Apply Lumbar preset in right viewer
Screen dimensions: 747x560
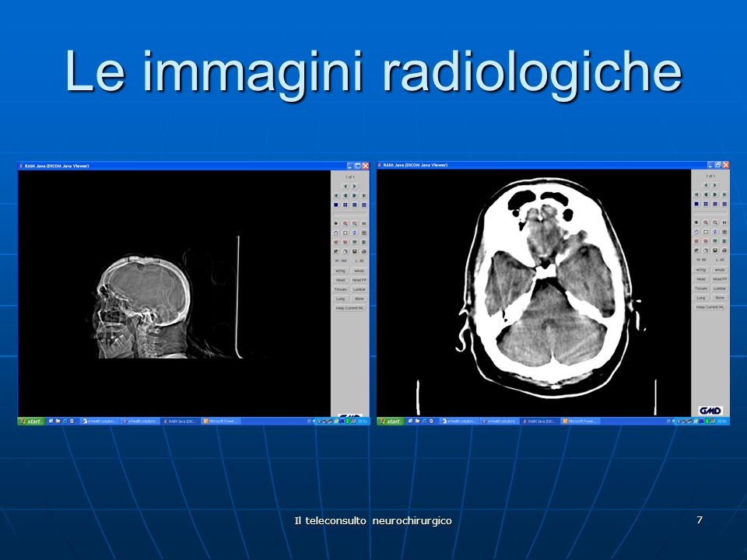(720, 289)
